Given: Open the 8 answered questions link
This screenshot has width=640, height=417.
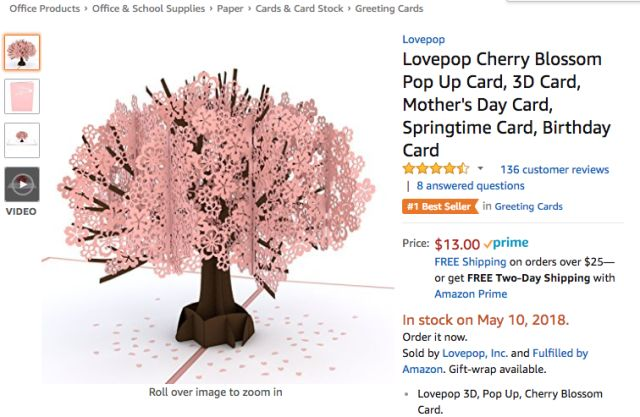Looking at the screenshot, I should [x=470, y=186].
